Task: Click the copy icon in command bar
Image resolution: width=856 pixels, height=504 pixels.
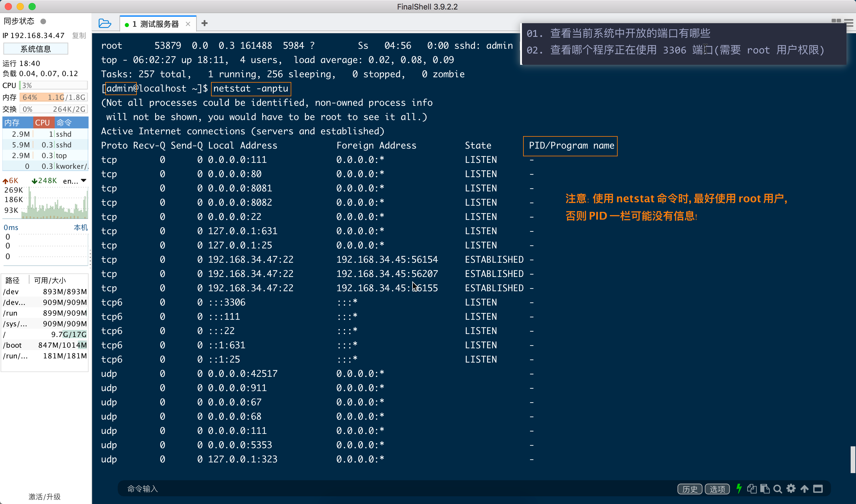Action: [x=752, y=489]
